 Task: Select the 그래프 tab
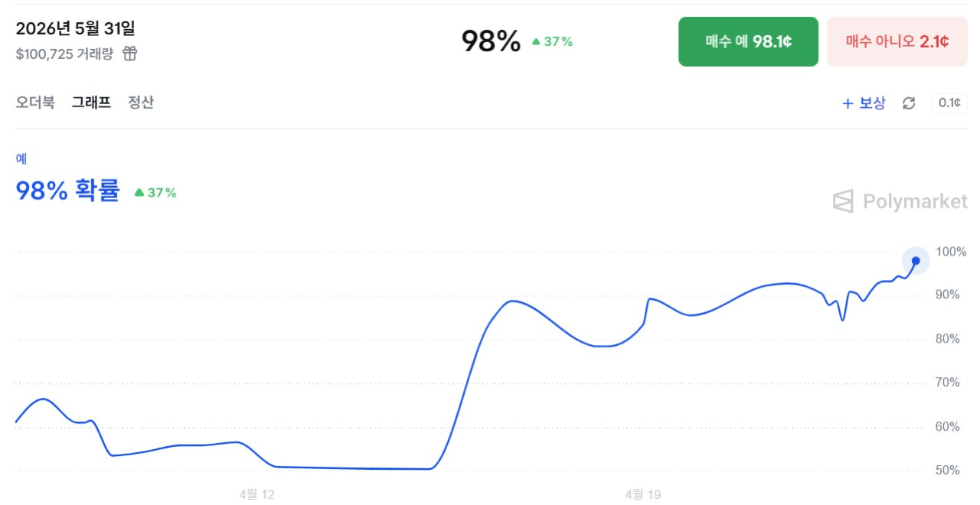[91, 103]
